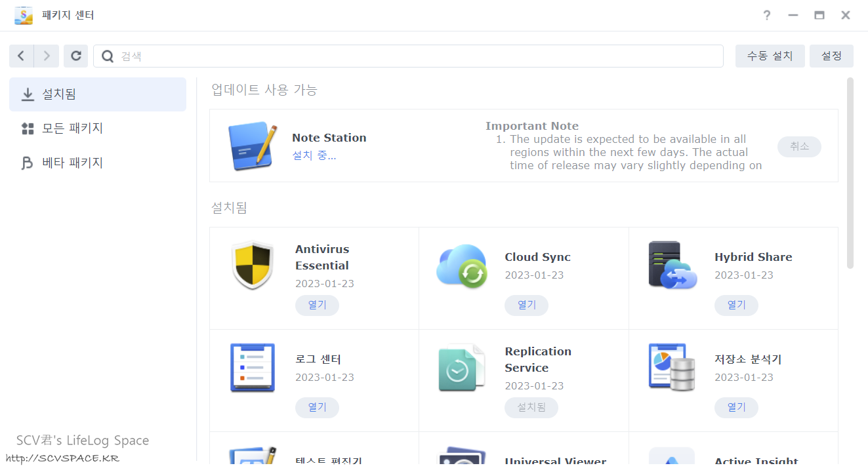Screen dimensions: 868x472
Task: Click the Important Note heading
Action: point(532,126)
